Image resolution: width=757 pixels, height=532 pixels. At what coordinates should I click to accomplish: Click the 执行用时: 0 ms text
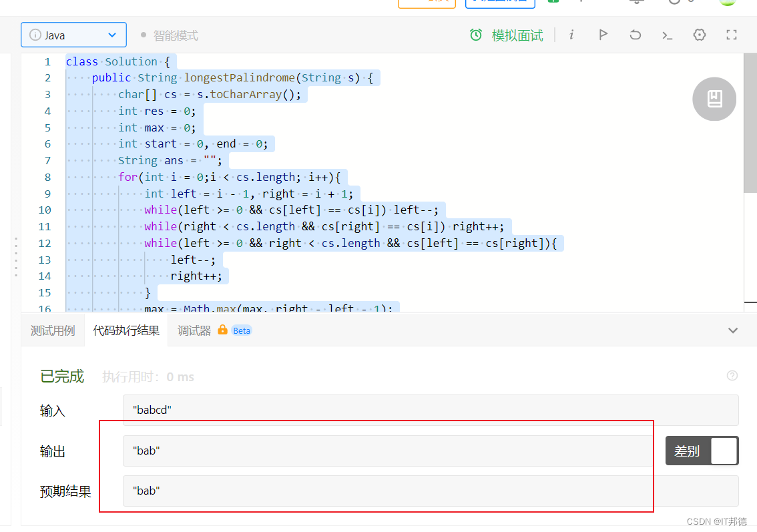tap(148, 377)
